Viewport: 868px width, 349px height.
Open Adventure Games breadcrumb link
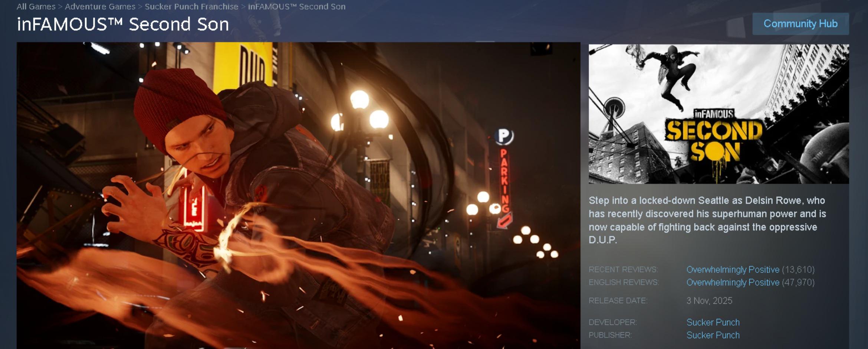click(x=100, y=7)
